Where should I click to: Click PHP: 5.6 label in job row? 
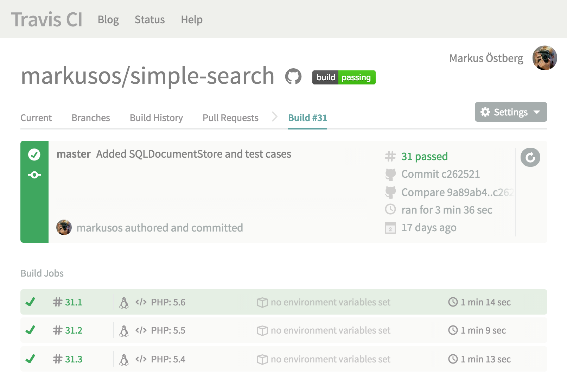point(168,302)
